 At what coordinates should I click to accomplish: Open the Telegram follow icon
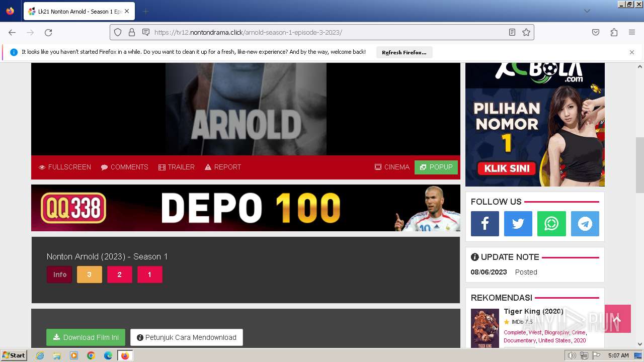[x=585, y=224]
